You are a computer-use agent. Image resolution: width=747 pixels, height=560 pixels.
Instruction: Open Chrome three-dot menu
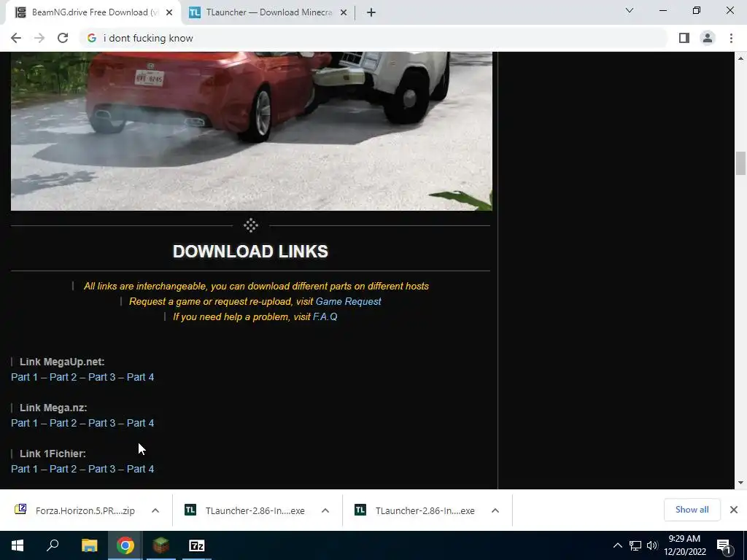click(731, 38)
